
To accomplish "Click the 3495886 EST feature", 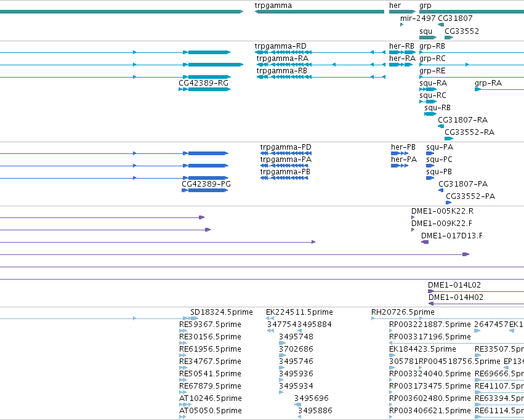I will coord(299,418).
